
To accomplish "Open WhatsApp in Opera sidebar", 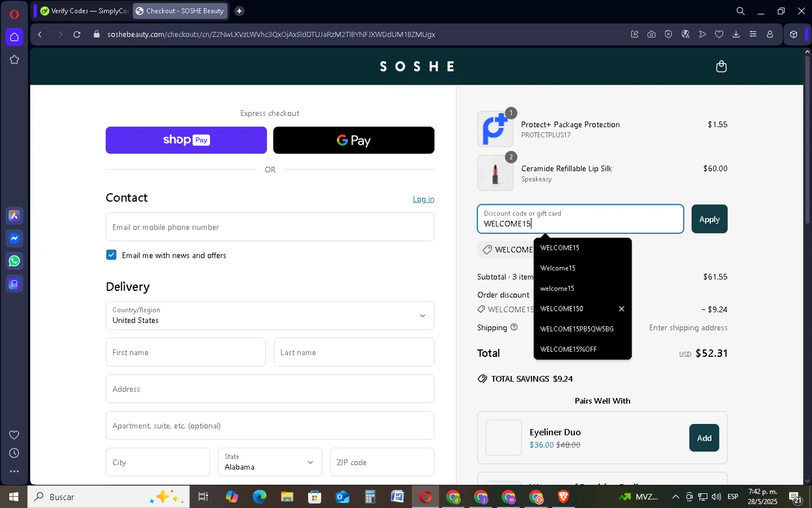I will [x=14, y=261].
